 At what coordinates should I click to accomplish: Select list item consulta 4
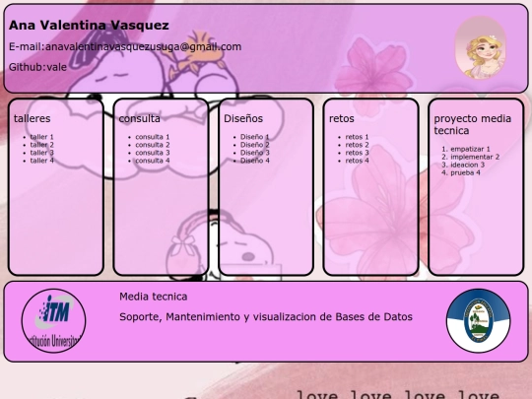(x=153, y=161)
